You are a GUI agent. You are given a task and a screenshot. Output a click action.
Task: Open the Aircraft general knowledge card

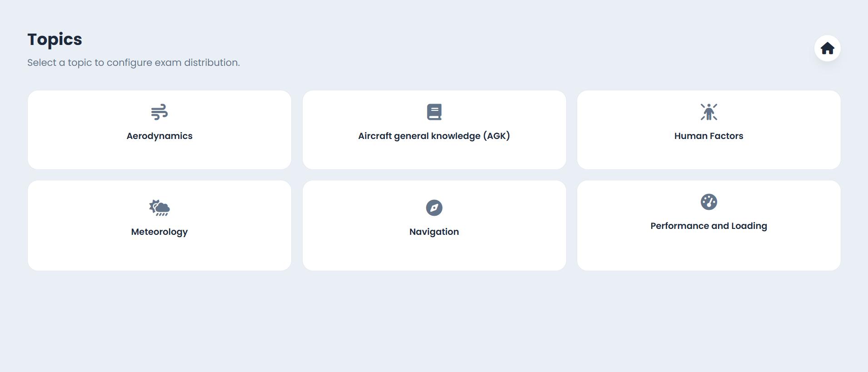pyautogui.click(x=434, y=154)
